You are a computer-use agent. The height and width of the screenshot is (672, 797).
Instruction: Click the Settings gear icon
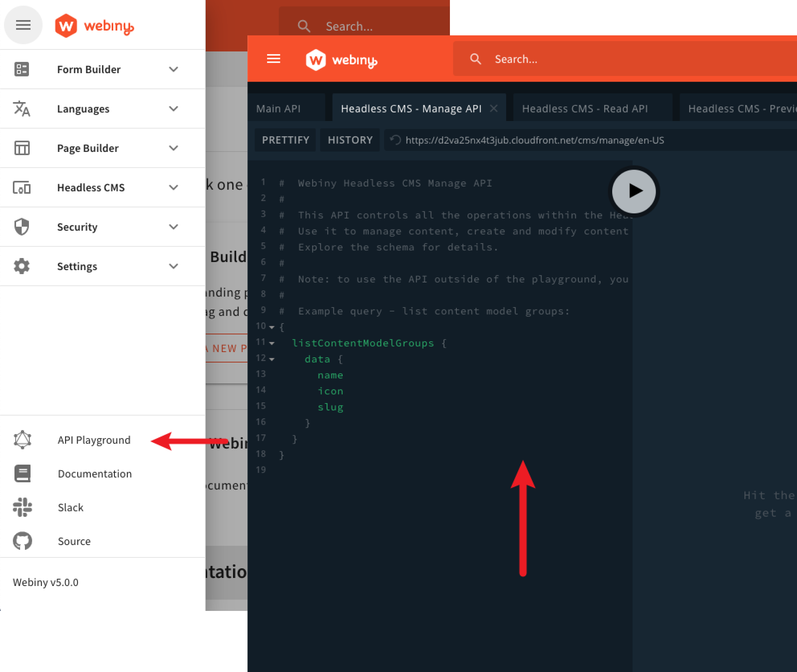pyautogui.click(x=20, y=265)
